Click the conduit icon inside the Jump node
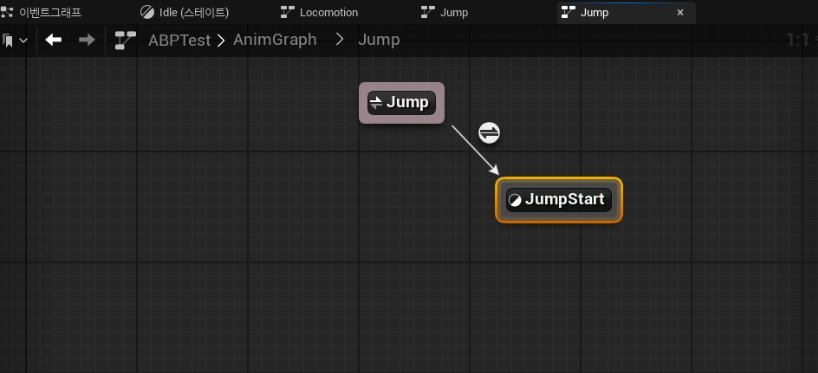Image resolution: width=818 pixels, height=373 pixels. (x=376, y=103)
